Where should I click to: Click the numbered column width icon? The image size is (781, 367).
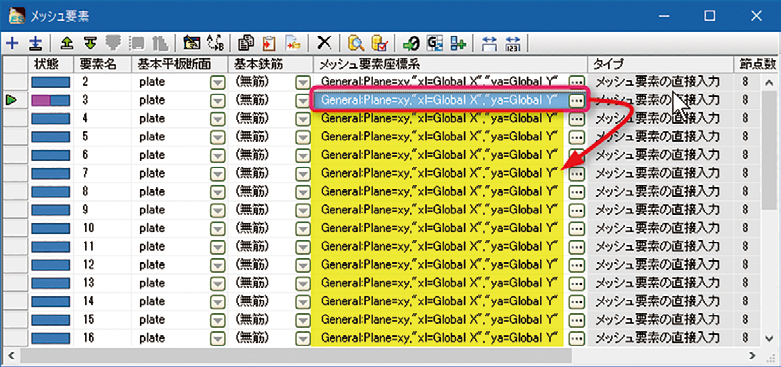coord(513,43)
